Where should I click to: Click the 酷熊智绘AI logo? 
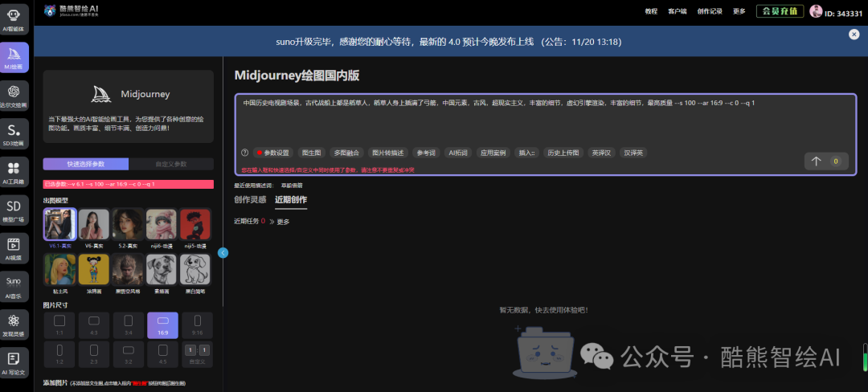72,10
